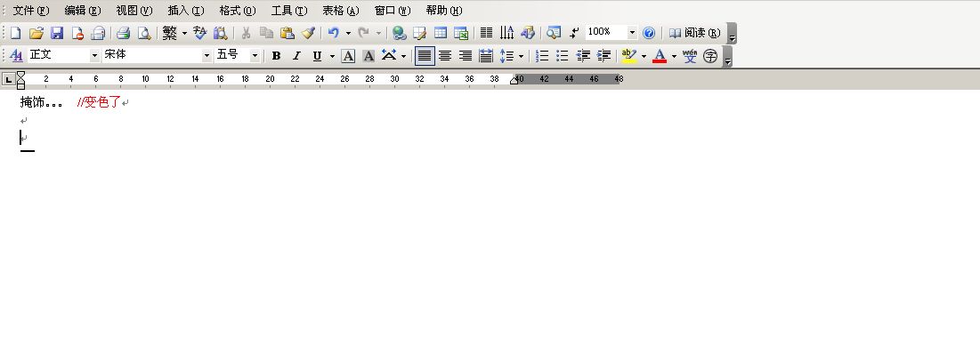Open the 编辑(E) menu
The image size is (980, 344).
[83, 11]
